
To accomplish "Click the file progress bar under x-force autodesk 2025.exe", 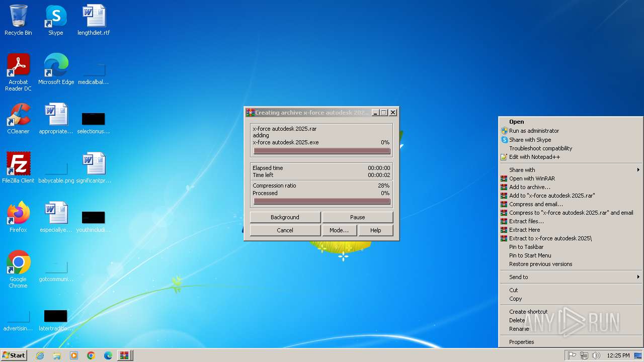I will click(322, 151).
